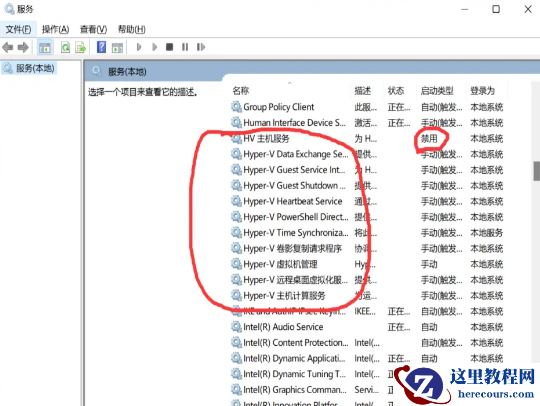This screenshot has width=540, height=406.
Task: Click gear icon beside Hyper-V Heartbeat Service
Action: tap(236, 201)
